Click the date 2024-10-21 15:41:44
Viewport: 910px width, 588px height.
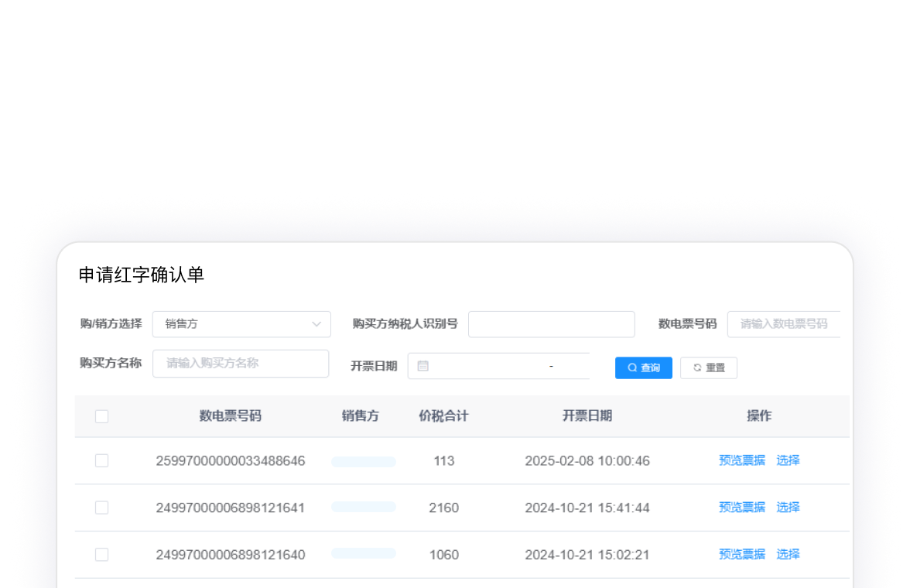point(587,508)
